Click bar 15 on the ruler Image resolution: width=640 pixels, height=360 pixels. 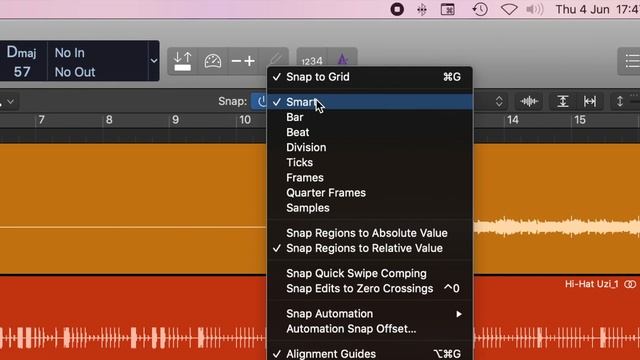click(580, 120)
